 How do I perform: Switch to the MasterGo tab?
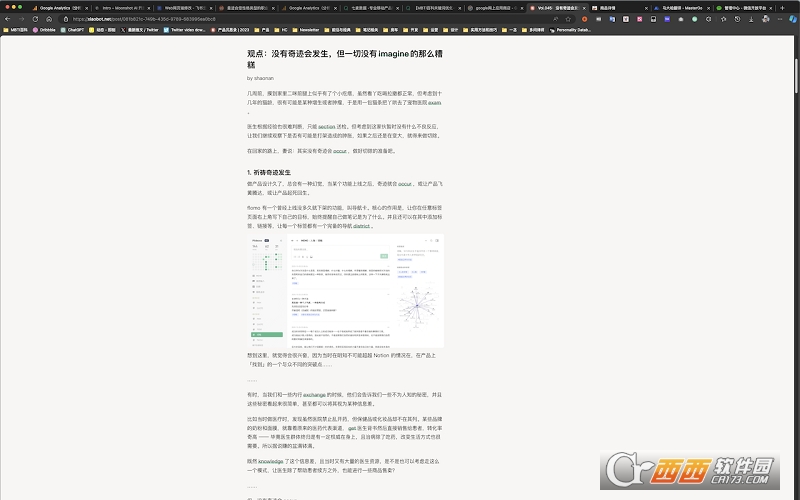coord(682,8)
